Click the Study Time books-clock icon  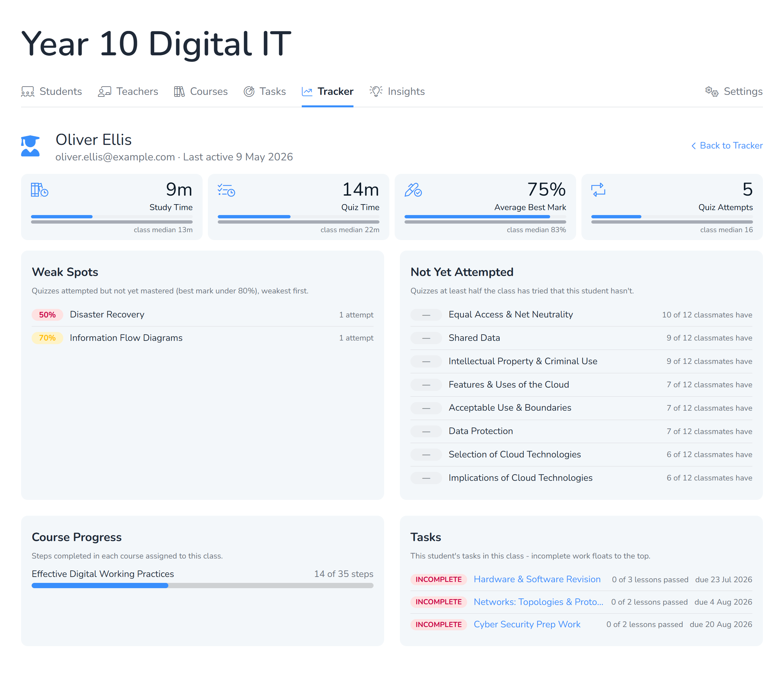point(40,190)
